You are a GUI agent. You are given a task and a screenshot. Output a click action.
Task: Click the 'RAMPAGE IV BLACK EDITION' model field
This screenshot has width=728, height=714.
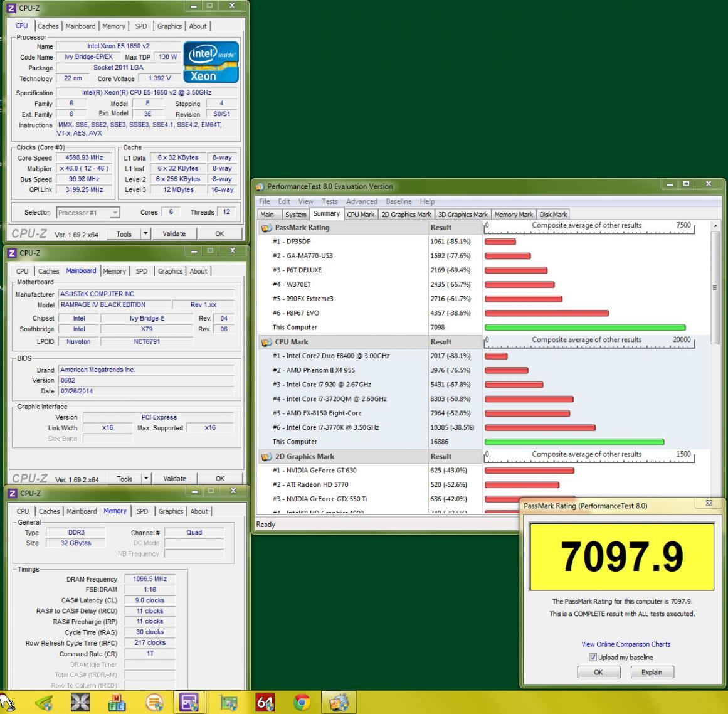pyautogui.click(x=113, y=305)
